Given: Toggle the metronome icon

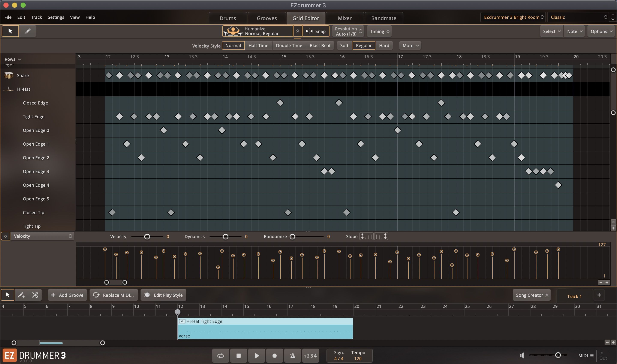Looking at the screenshot, I should [293, 355].
